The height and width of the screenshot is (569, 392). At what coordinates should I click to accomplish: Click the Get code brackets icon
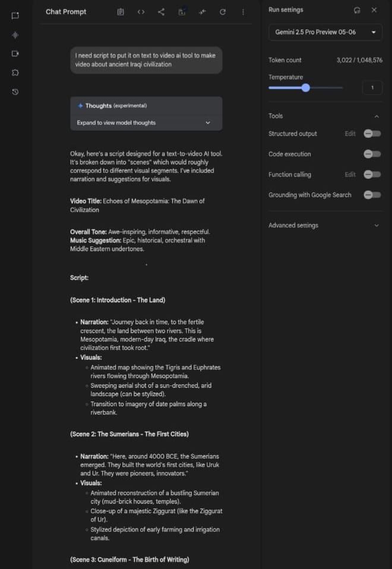tap(141, 12)
